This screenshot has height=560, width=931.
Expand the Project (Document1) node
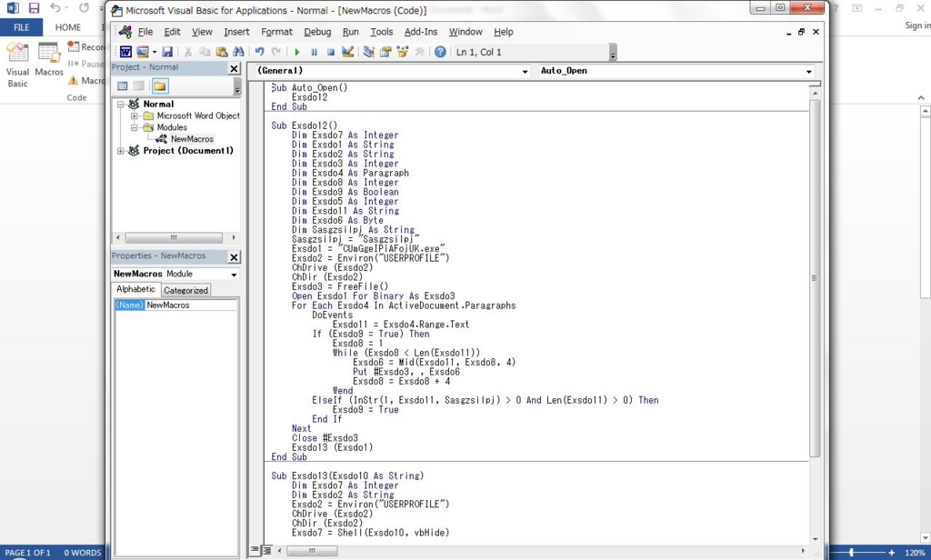(121, 151)
